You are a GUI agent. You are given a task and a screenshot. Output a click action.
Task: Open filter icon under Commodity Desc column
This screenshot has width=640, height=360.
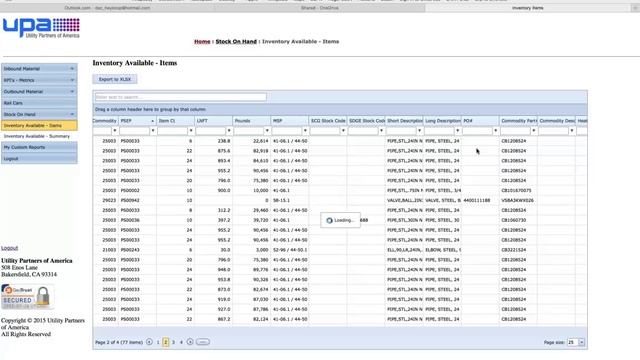(x=571, y=131)
